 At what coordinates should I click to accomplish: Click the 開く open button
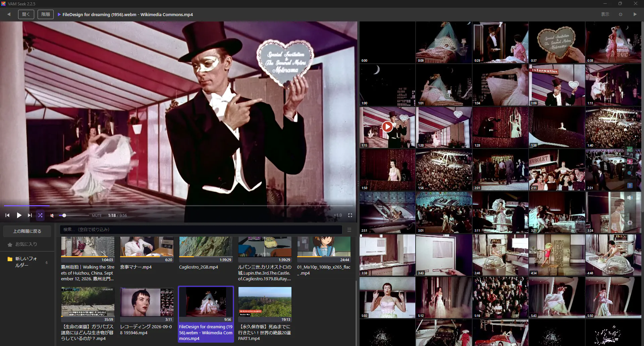tap(26, 14)
